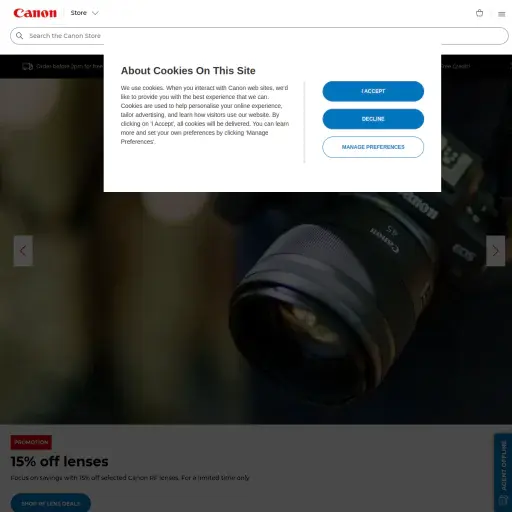Focus the Search the Canon Store field
This screenshot has height=512, width=512.
[259, 36]
